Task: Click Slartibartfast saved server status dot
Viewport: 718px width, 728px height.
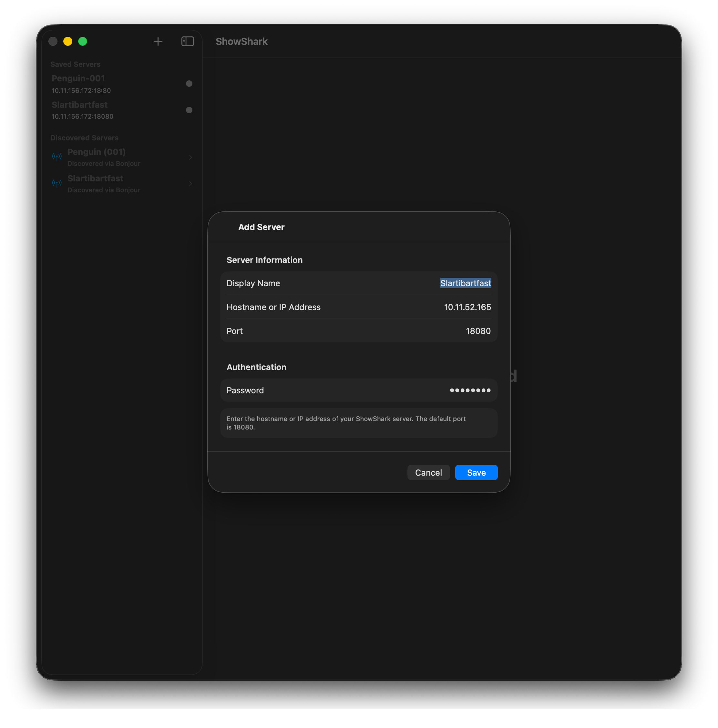Action: pyautogui.click(x=189, y=110)
